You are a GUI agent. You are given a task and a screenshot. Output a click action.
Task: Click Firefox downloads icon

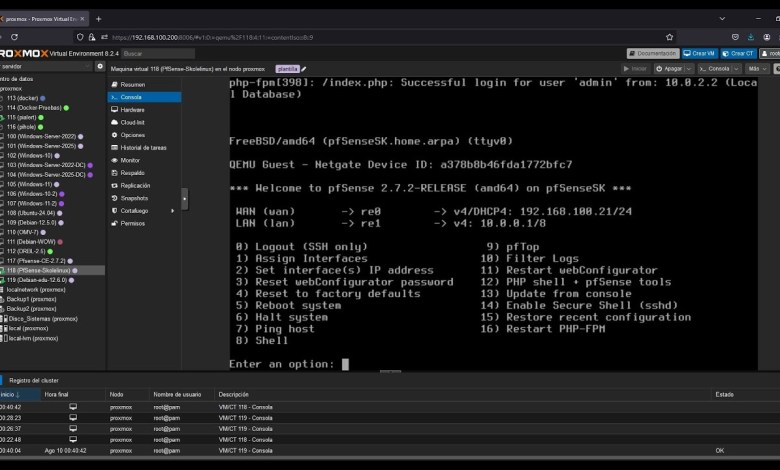(x=751, y=37)
